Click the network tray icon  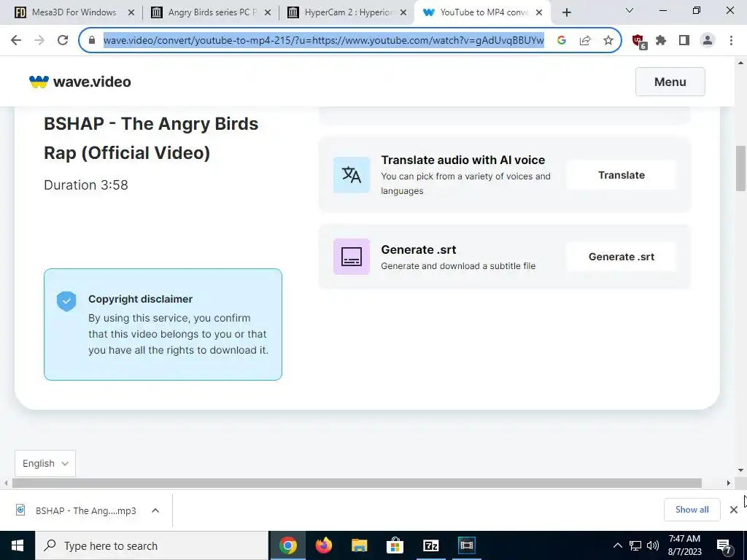point(635,545)
